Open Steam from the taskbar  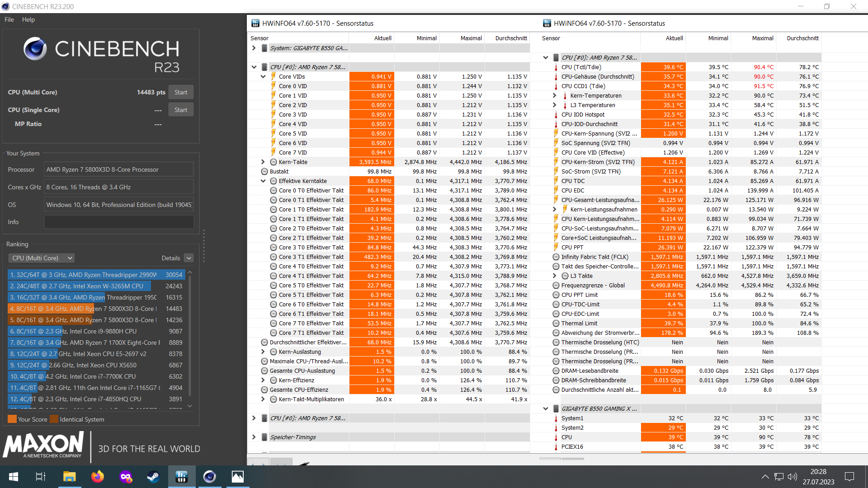pos(153,477)
